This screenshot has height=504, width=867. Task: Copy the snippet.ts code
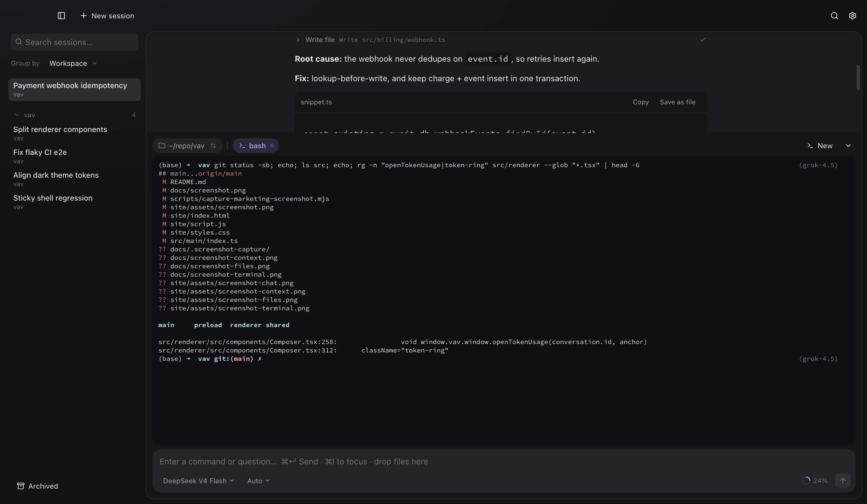click(641, 102)
